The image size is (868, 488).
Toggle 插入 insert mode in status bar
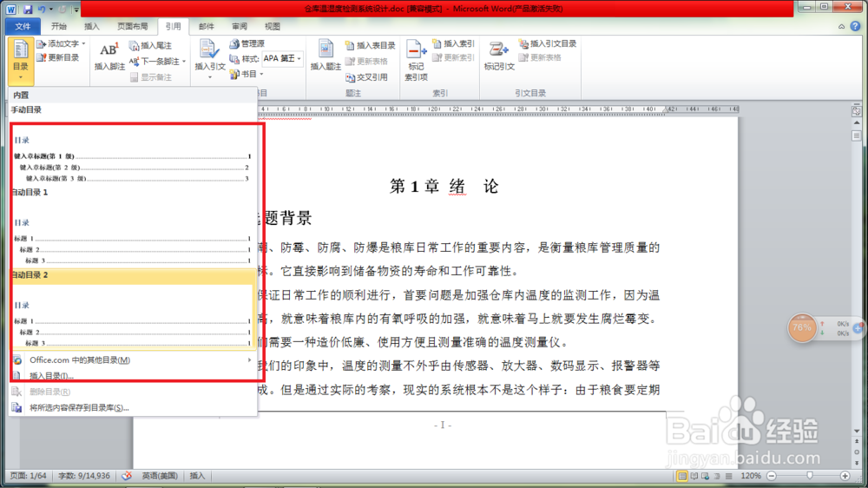click(x=197, y=476)
